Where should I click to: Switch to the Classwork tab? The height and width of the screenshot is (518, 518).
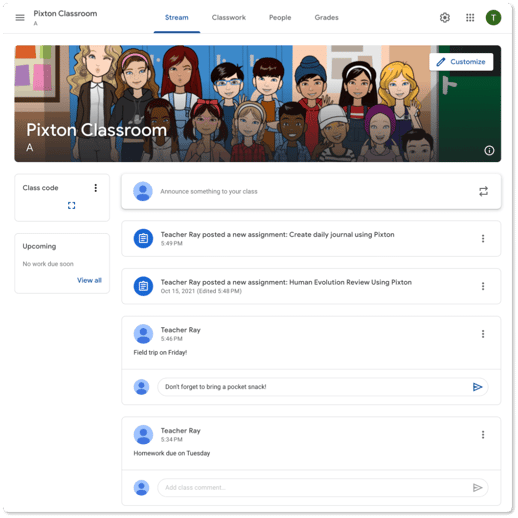[229, 18]
